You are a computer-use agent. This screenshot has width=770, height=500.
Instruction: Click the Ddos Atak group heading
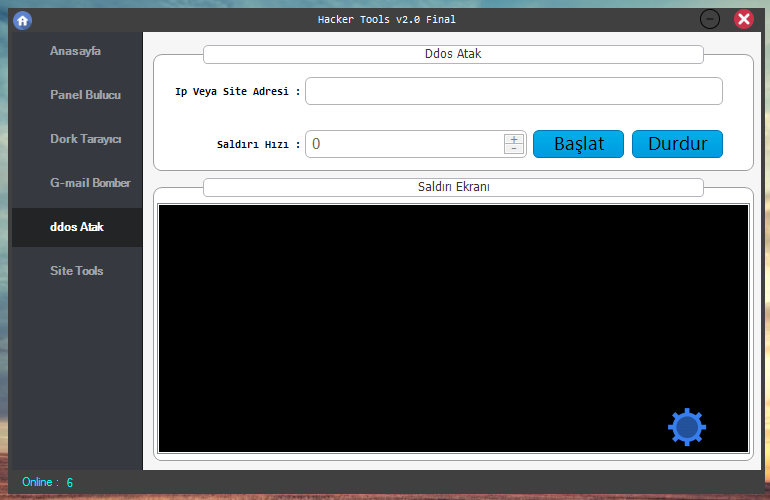(453, 54)
